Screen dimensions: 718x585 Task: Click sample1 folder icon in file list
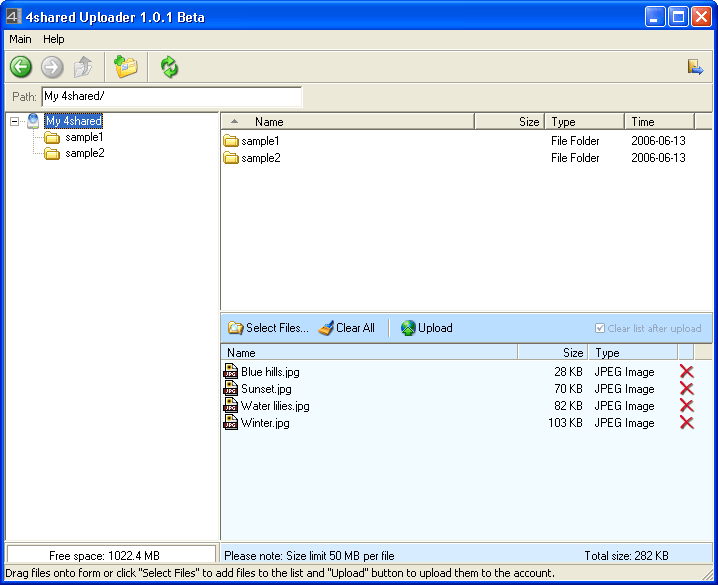click(231, 141)
